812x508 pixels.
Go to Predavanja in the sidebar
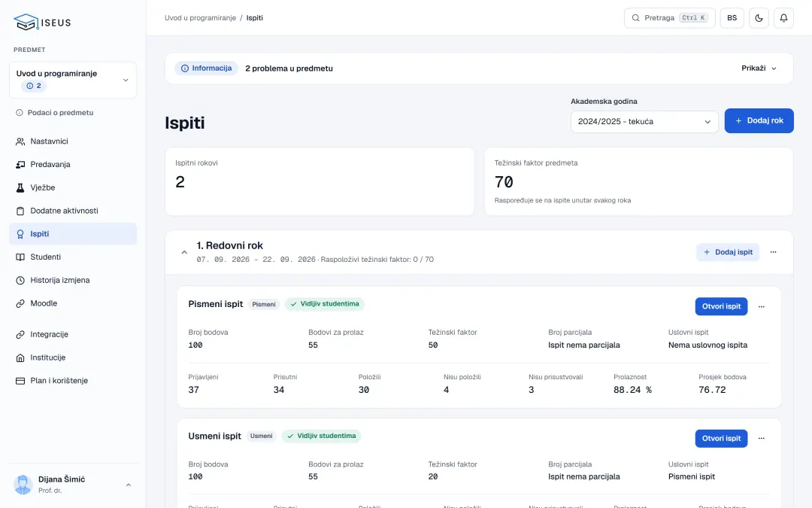tap(73, 164)
